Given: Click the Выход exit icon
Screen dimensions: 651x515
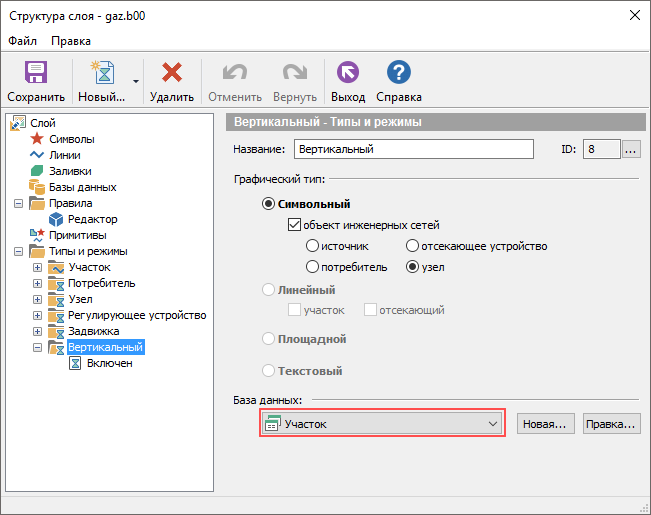Looking at the screenshot, I should click(x=348, y=72).
